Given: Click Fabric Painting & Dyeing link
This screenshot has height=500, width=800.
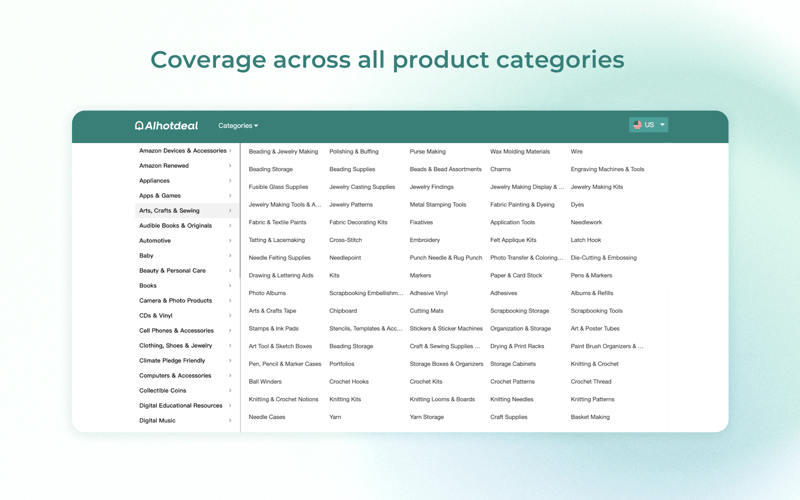Looking at the screenshot, I should (x=522, y=205).
